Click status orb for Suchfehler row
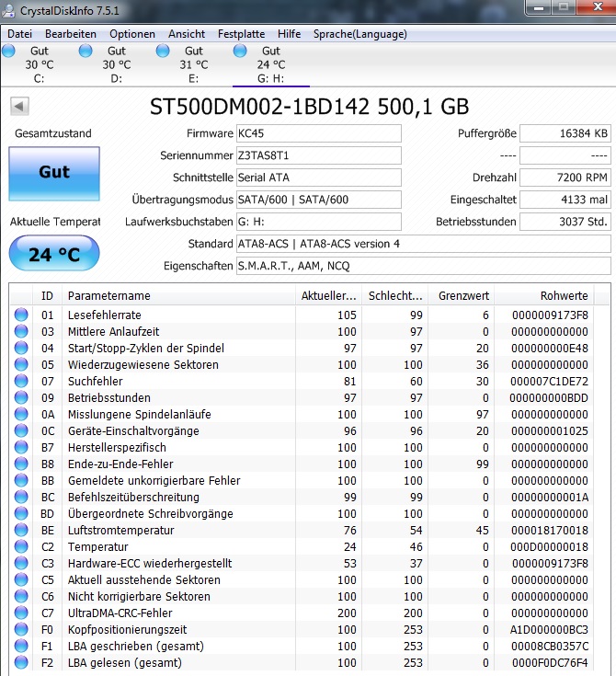Screen dimensions: 616x676 click(21, 381)
